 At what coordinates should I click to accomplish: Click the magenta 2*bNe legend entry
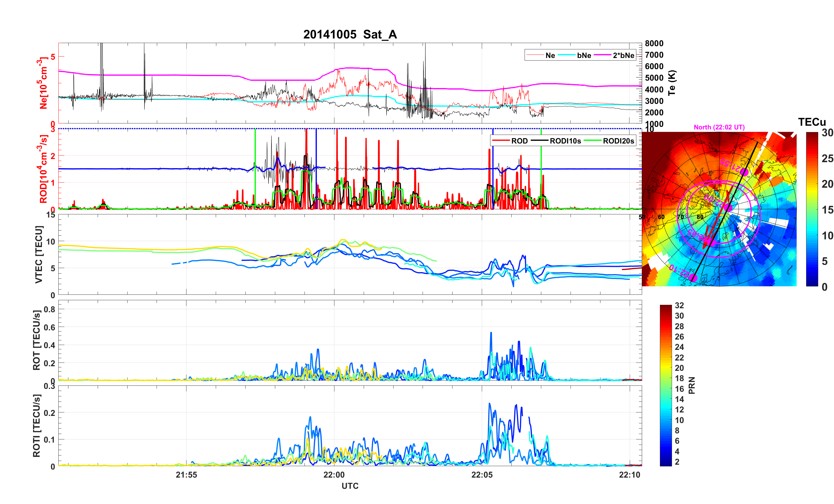(x=623, y=55)
